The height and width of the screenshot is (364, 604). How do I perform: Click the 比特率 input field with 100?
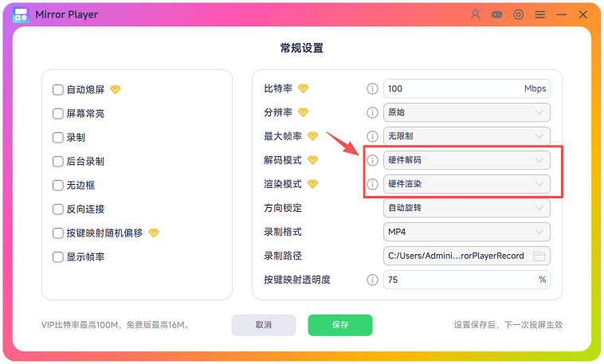[466, 88]
